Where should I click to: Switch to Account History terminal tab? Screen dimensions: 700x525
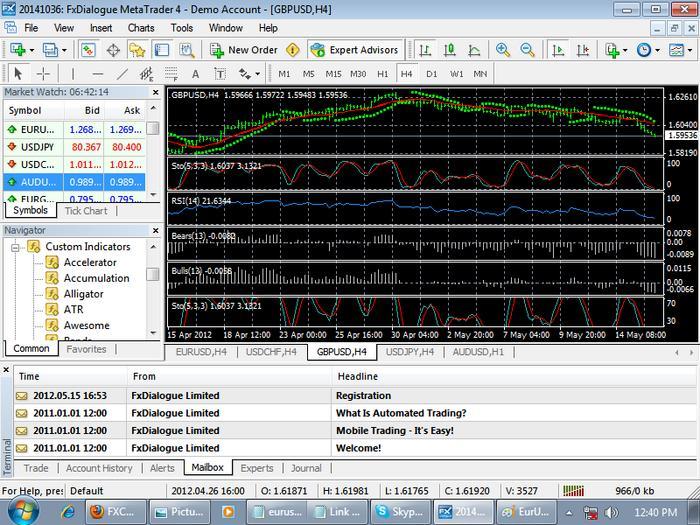[x=99, y=468]
